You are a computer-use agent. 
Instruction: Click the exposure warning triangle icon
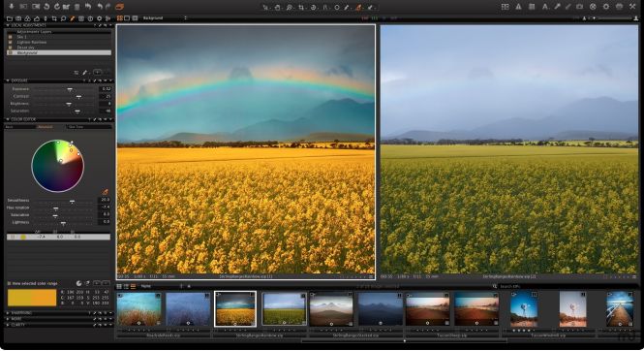coord(518,7)
